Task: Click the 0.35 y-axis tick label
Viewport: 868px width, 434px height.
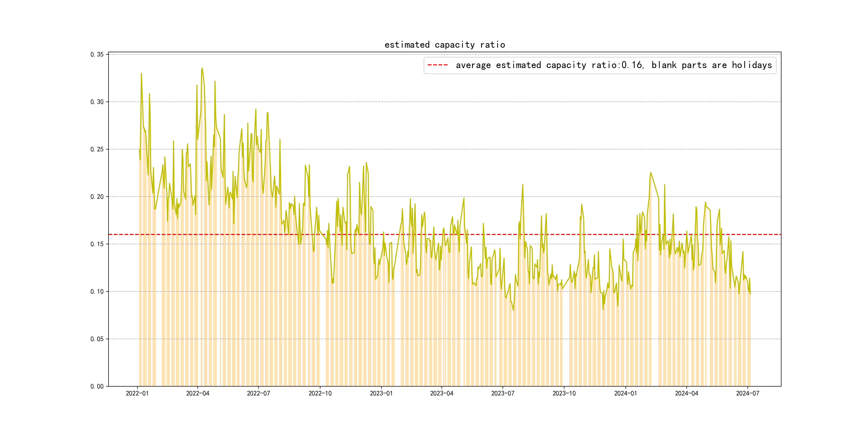Action: click(97, 55)
